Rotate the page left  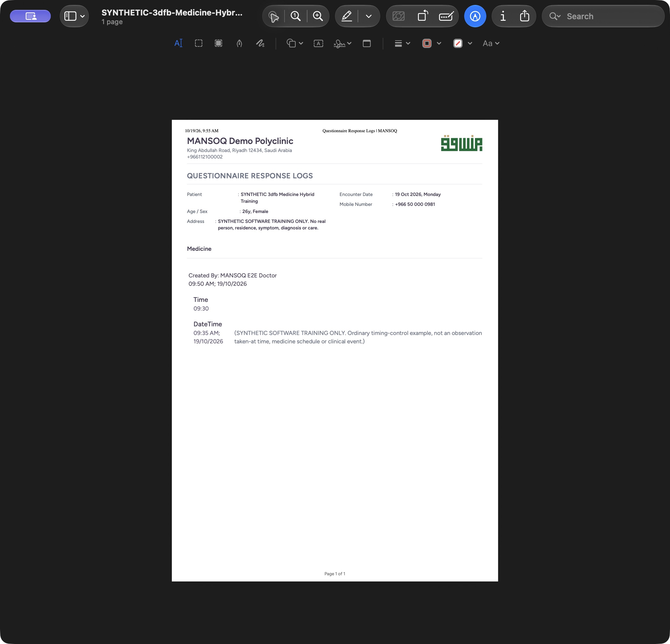(x=423, y=16)
